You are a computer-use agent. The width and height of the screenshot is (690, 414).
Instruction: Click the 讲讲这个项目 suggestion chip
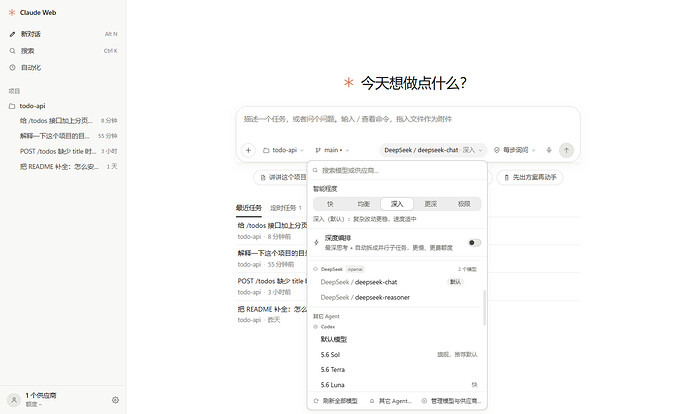click(x=282, y=177)
